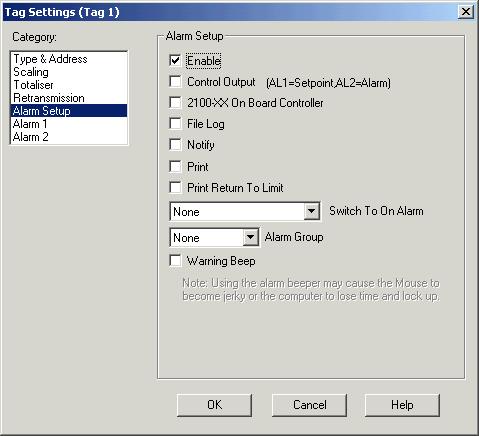Enable the Print checkbox
The height and width of the screenshot is (436, 479).
point(175,166)
